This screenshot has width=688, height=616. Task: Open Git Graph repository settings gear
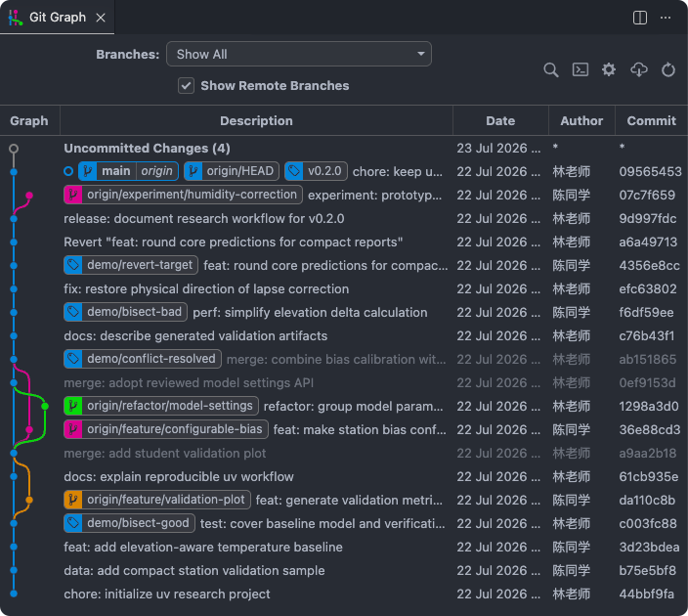[609, 69]
